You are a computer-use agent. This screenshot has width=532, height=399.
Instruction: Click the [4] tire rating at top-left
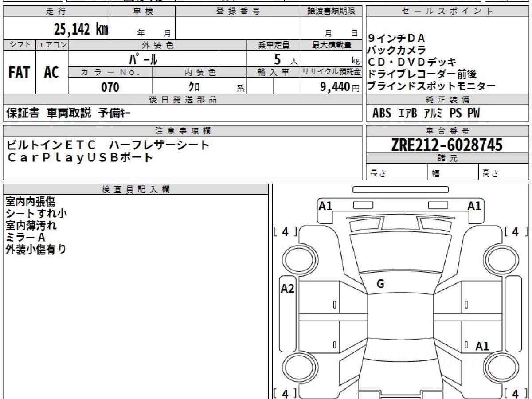(x=285, y=231)
